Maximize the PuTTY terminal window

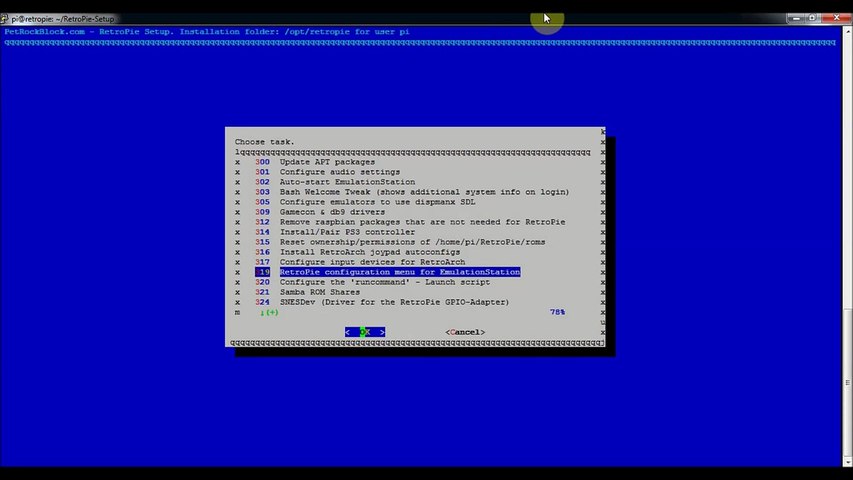[812, 18]
